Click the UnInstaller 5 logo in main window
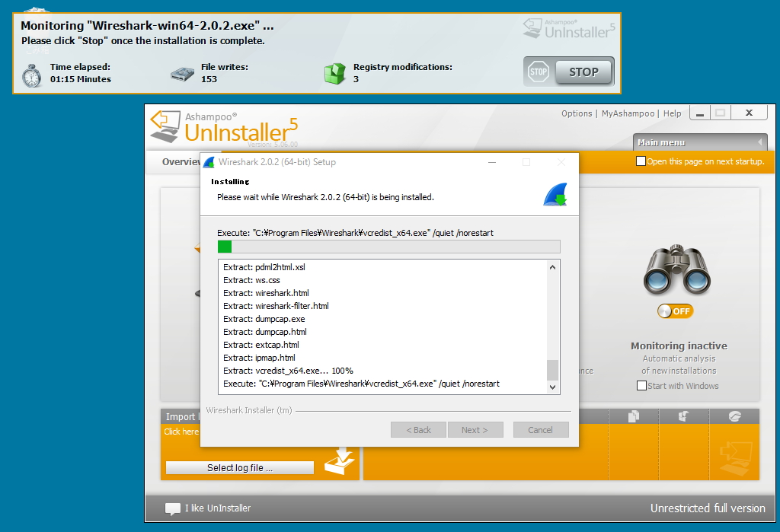Viewport: 780px width, 532px height. click(224, 127)
